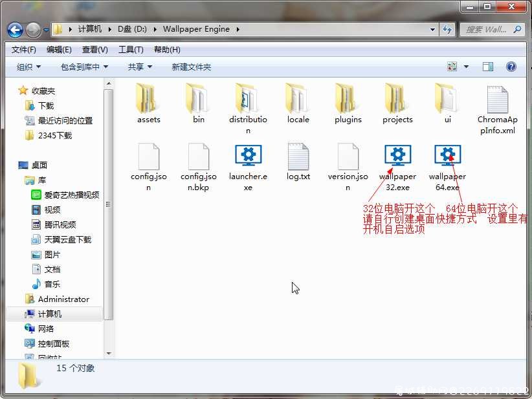Select 网络 in navigation pane
The height and width of the screenshot is (399, 532).
tap(39, 329)
